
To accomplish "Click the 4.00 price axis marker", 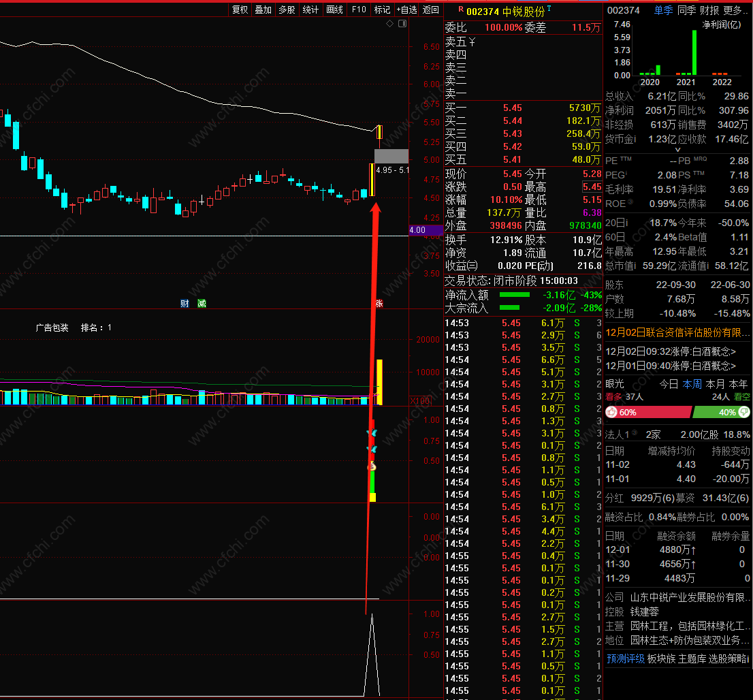I will [426, 230].
